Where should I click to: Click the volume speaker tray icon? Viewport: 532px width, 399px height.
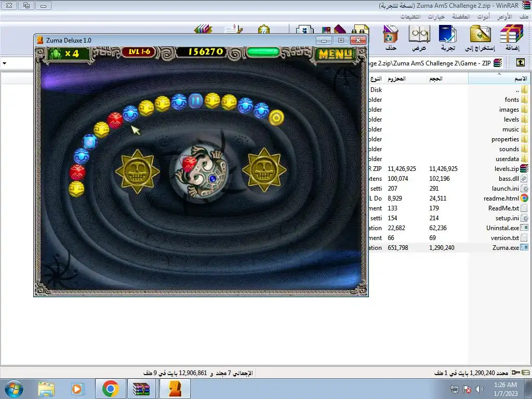coord(480,389)
